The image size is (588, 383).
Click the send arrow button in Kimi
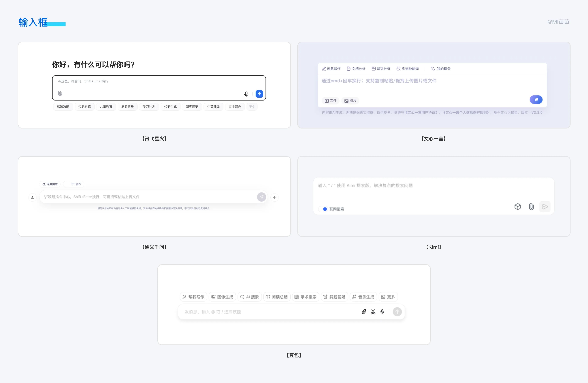pyautogui.click(x=545, y=206)
